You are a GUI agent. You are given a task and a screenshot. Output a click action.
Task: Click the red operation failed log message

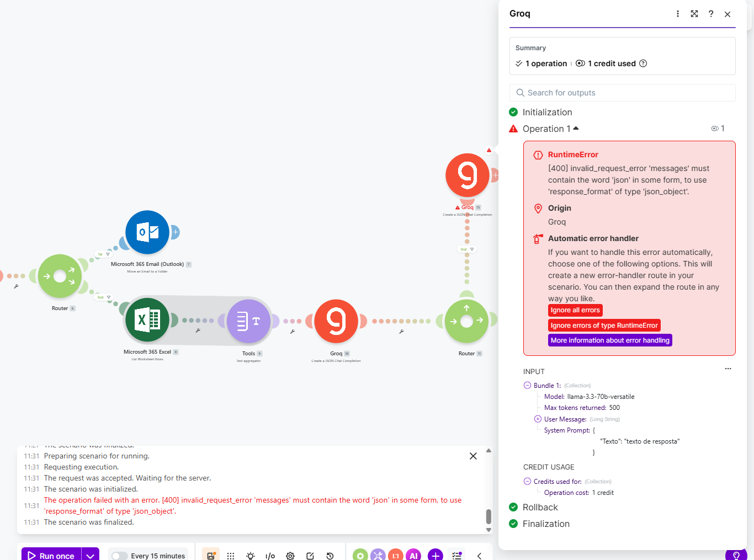[x=253, y=505]
